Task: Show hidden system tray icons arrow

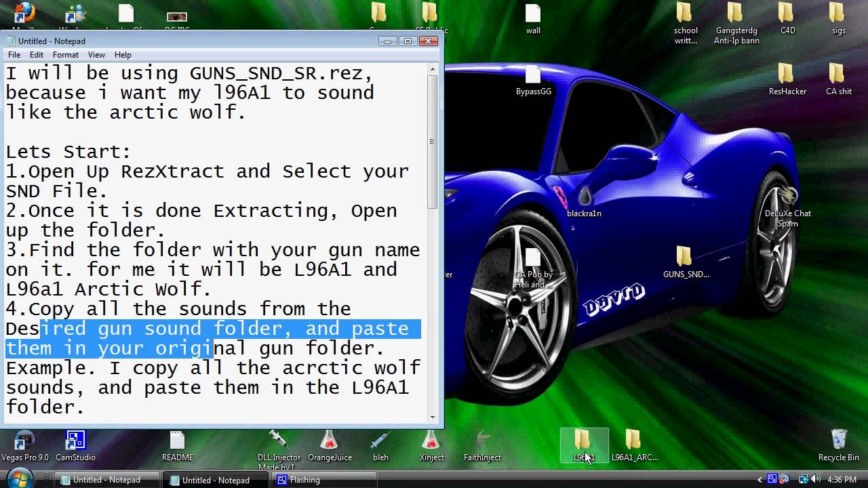Action: tap(760, 479)
